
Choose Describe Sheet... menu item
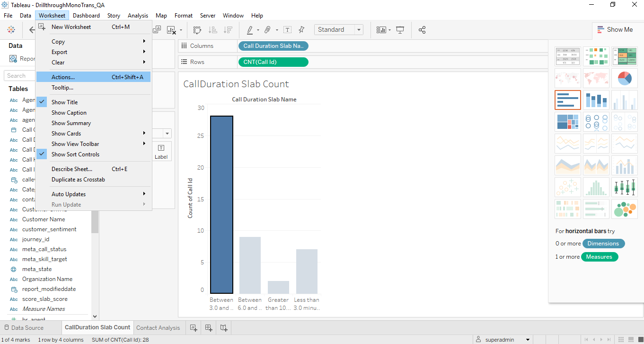[94, 169]
